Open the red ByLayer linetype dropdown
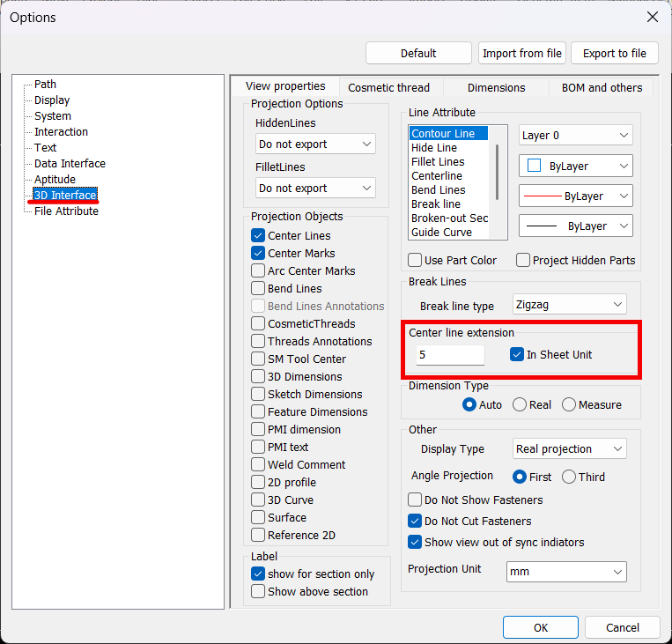Viewport: 672px width, 644px height. coord(575,196)
